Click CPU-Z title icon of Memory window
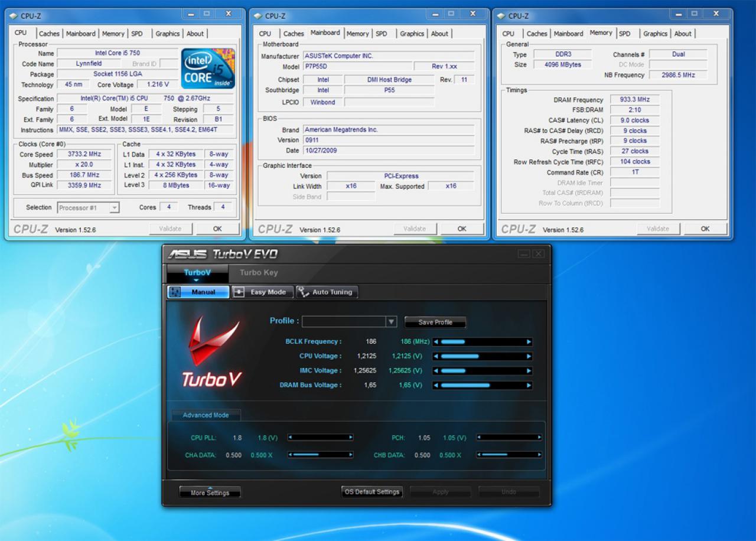The image size is (756, 541). tap(501, 16)
